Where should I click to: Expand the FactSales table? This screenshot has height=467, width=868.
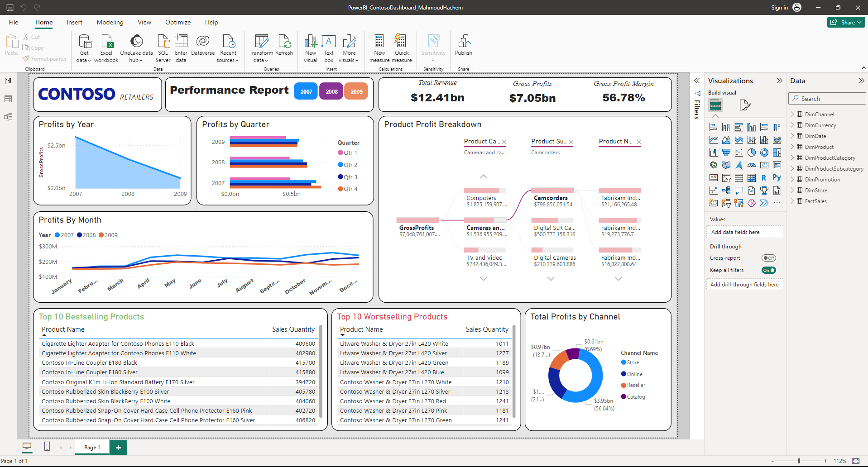click(x=793, y=201)
